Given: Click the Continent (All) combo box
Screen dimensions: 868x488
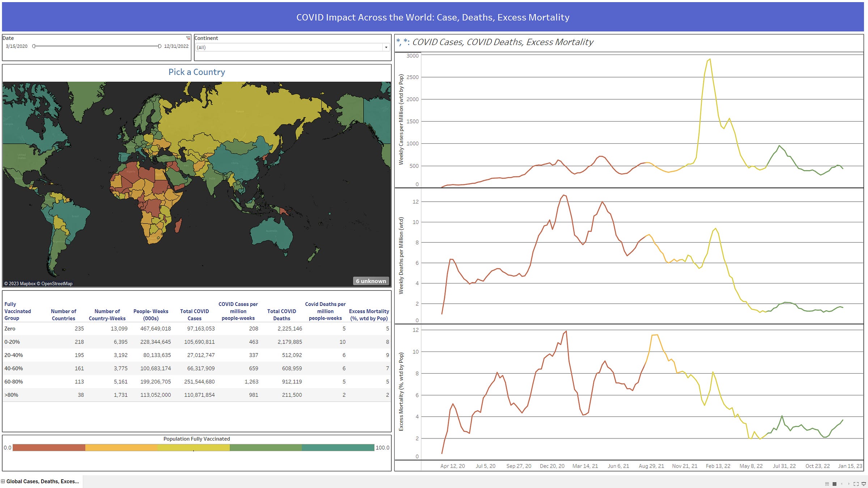Looking at the screenshot, I should (292, 47).
